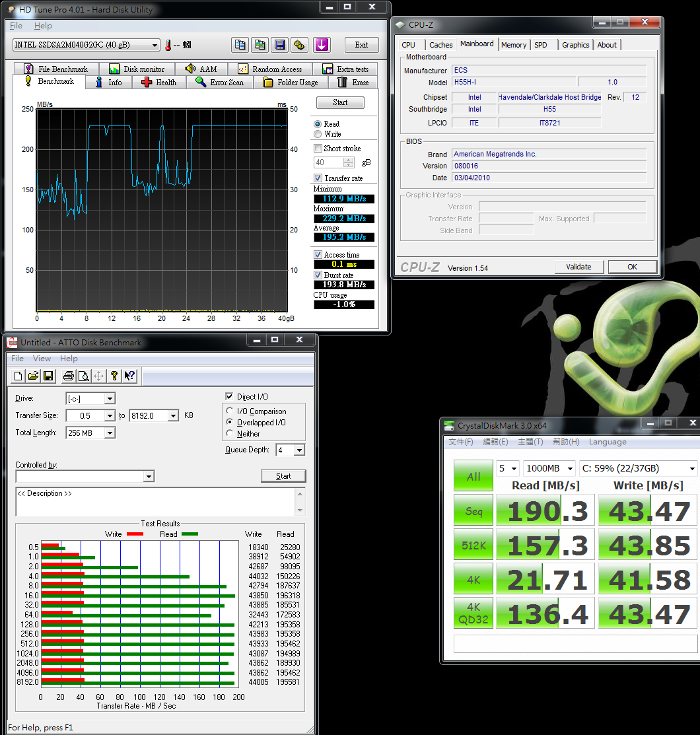Copy screenshot to clipboard in HD Tune

(260, 44)
